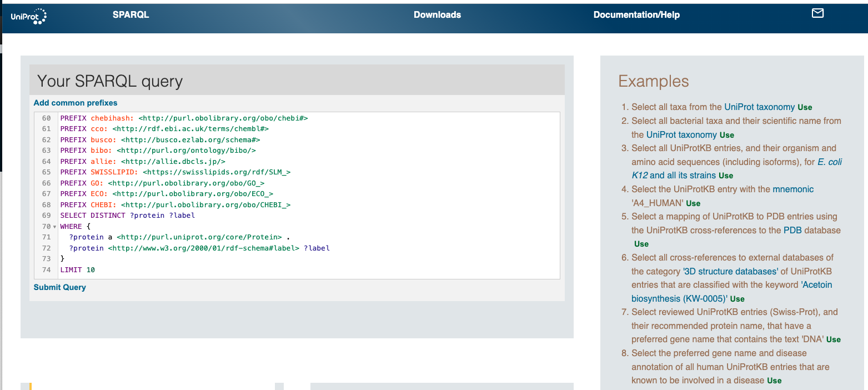The image size is (868, 390).
Task: Click the rdf-schema#label triple line
Action: coord(199,248)
